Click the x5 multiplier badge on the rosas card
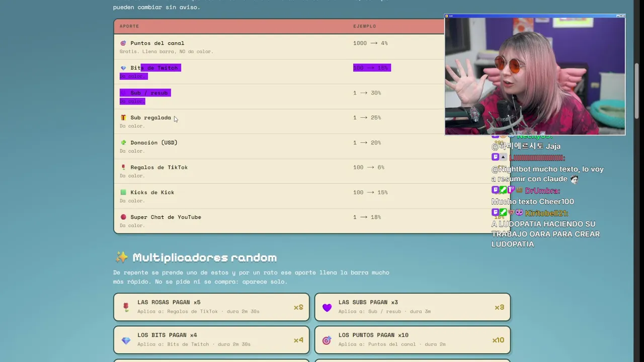Viewport: 644px width, 362px height. pyautogui.click(x=298, y=307)
